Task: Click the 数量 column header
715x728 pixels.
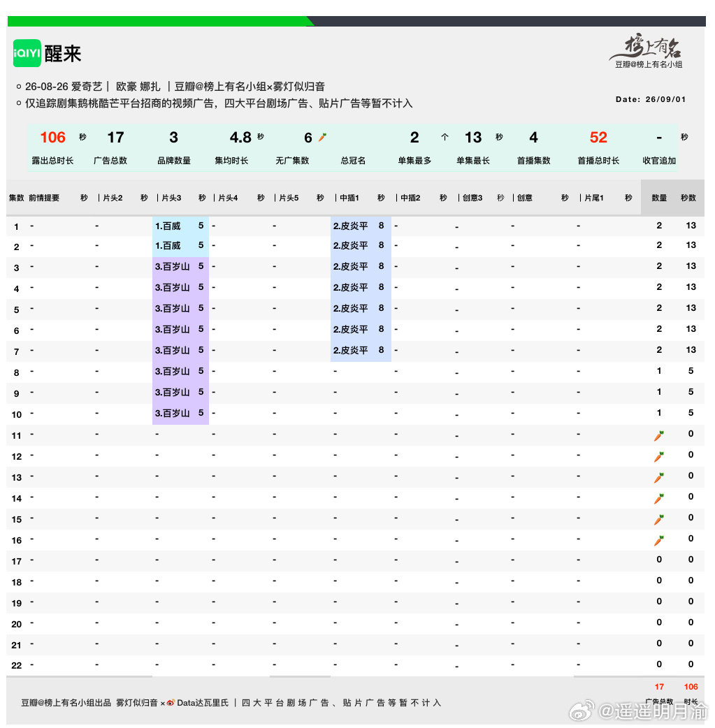Action: [x=659, y=198]
